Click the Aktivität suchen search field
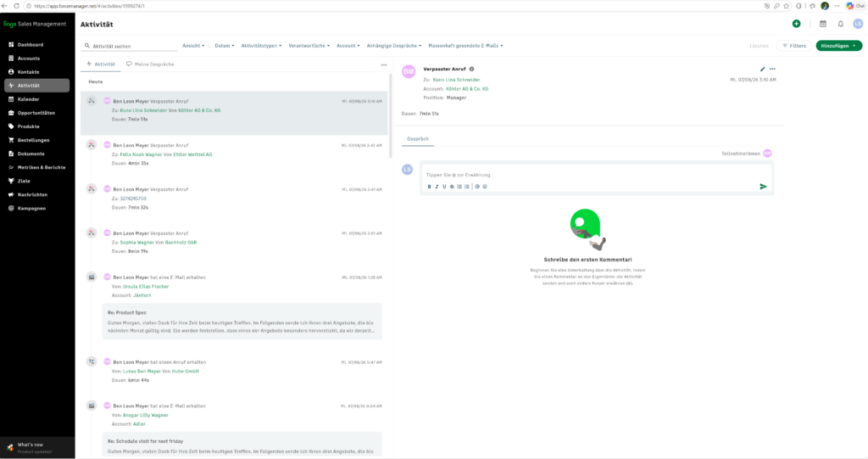Viewport: 868px width, 459px height. 130,47
